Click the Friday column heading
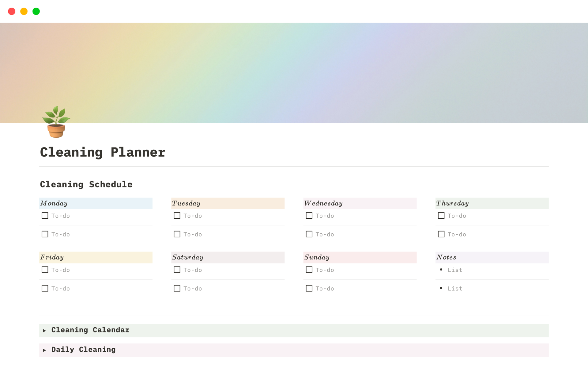Image resolution: width=588 pixels, height=368 pixels. (52, 258)
